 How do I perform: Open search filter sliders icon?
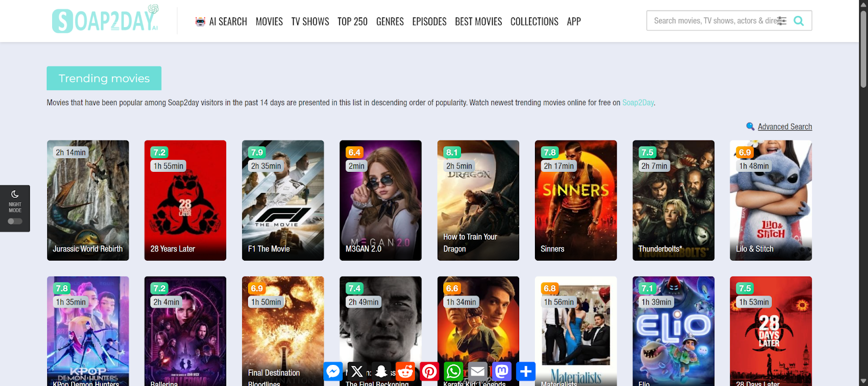point(782,21)
